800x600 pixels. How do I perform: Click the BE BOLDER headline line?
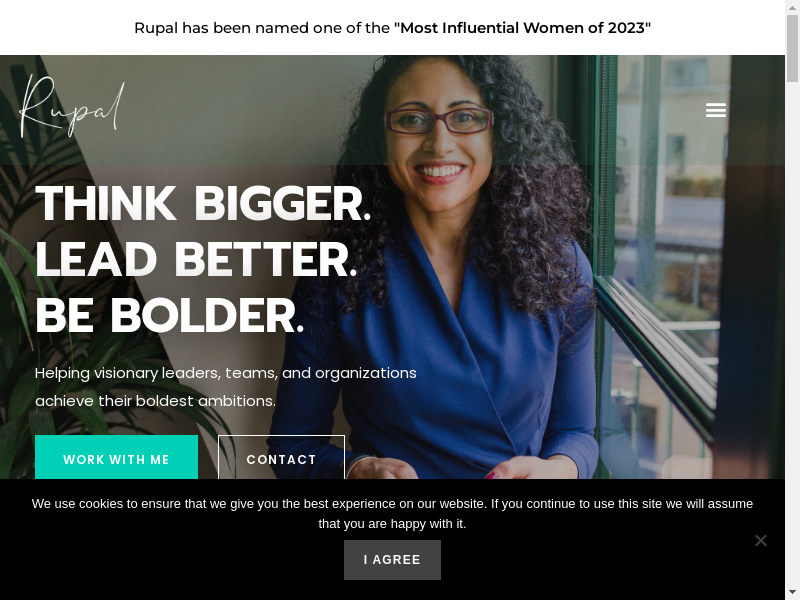(x=170, y=315)
